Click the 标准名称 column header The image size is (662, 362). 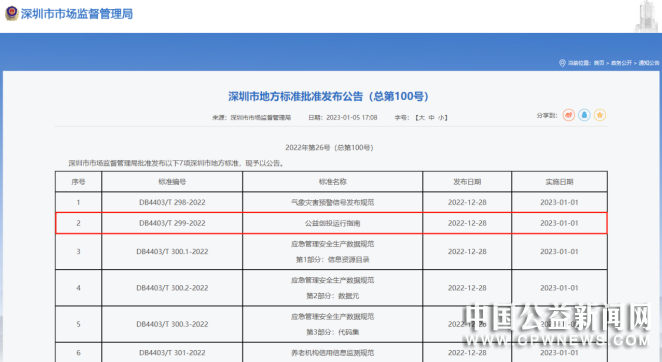(x=333, y=182)
